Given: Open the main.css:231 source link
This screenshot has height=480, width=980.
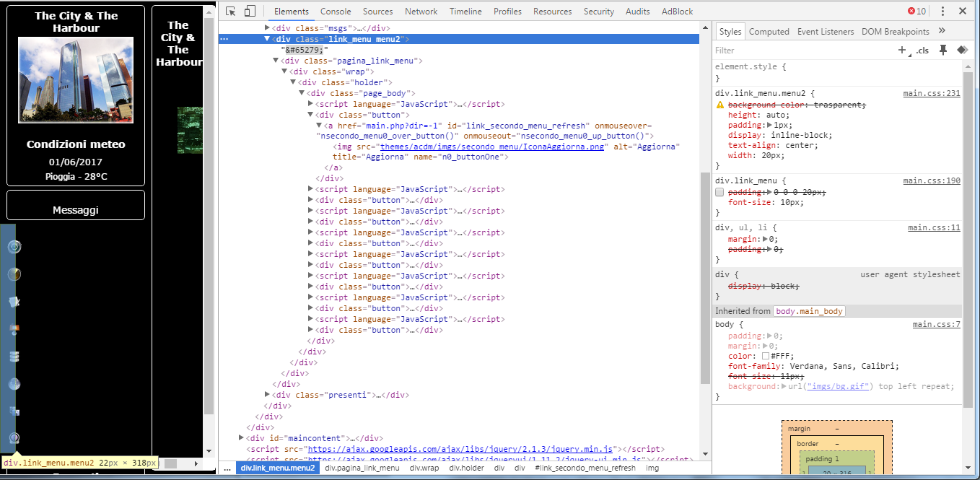Looking at the screenshot, I should click(932, 94).
